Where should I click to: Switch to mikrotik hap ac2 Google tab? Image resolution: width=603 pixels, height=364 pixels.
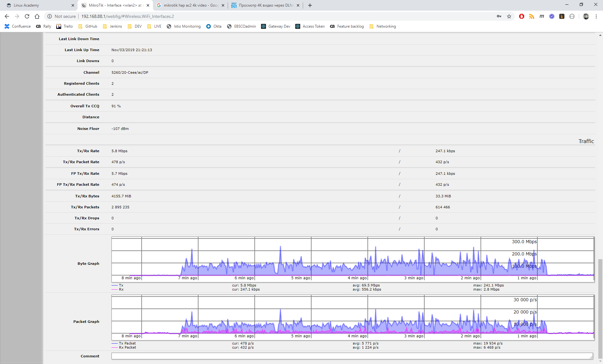point(188,5)
